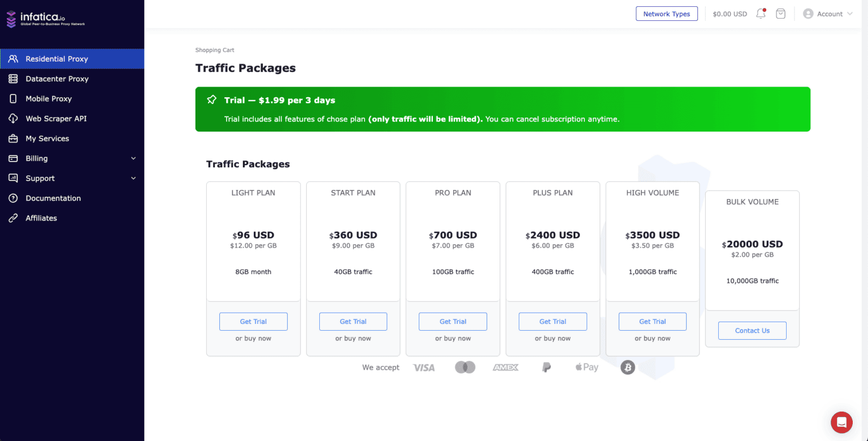Click the Shopping Cart breadcrumb
Viewport: 868px width, 441px height.
215,50
